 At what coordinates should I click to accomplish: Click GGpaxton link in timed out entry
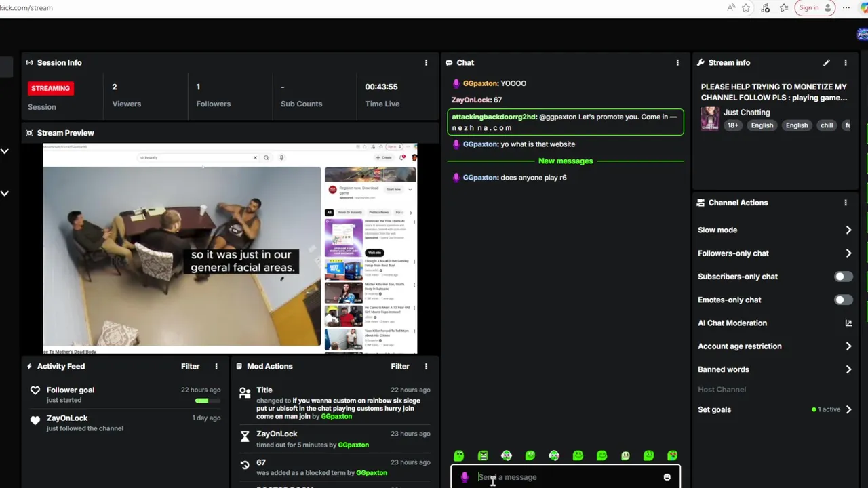[353, 445]
